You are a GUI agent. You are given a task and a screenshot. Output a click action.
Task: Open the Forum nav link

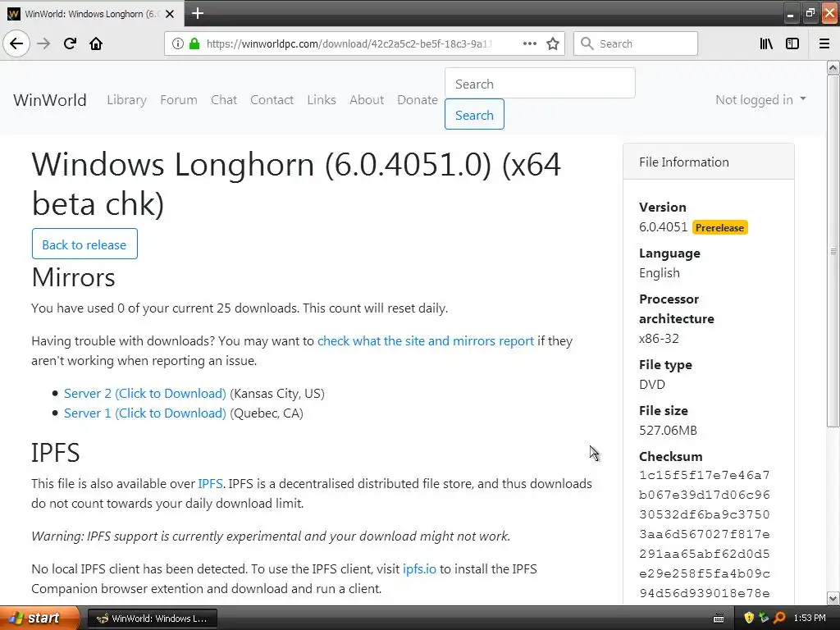click(178, 99)
